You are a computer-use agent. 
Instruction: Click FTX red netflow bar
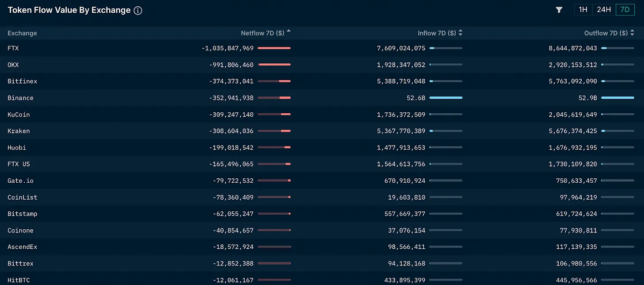[274, 48]
